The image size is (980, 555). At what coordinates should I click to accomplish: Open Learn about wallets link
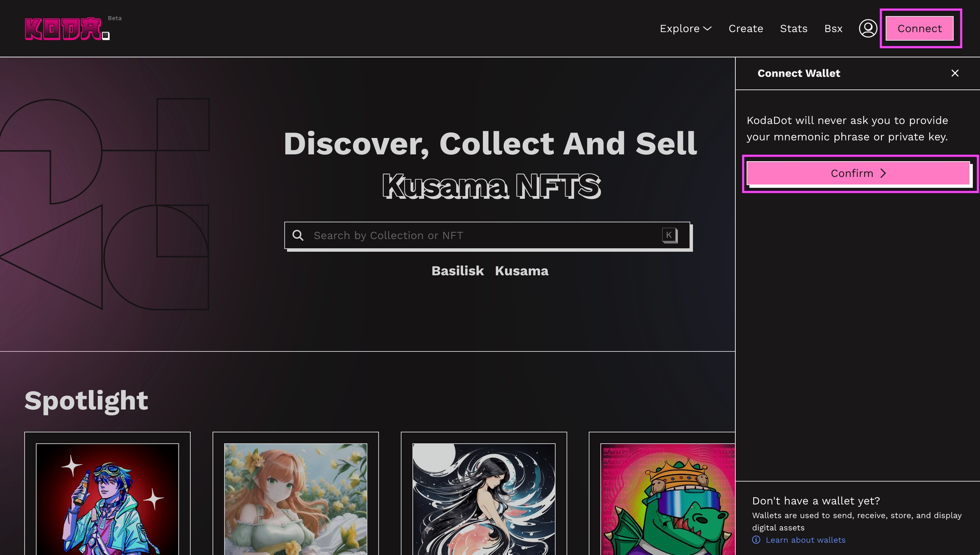(805, 540)
